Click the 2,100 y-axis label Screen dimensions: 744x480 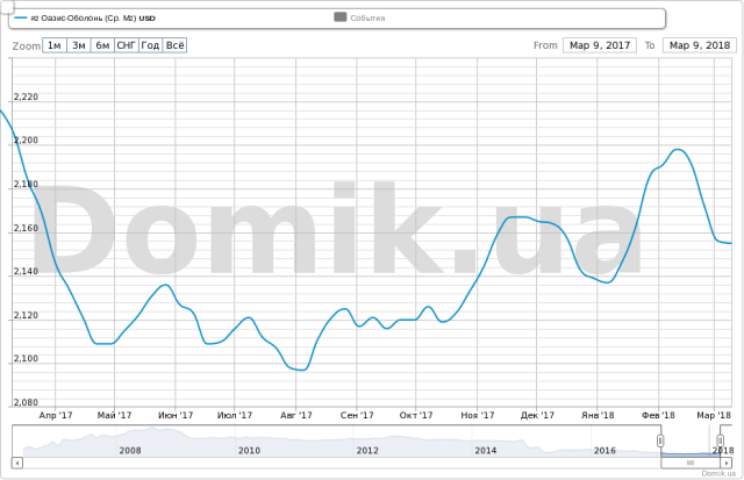coord(26,359)
